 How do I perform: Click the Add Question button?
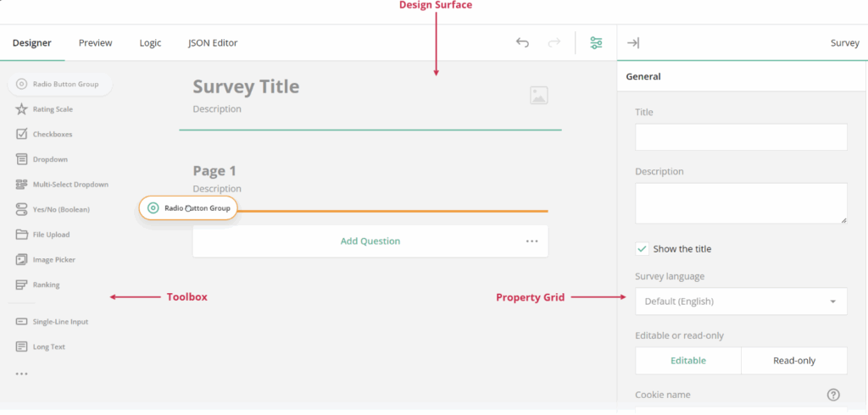click(370, 241)
